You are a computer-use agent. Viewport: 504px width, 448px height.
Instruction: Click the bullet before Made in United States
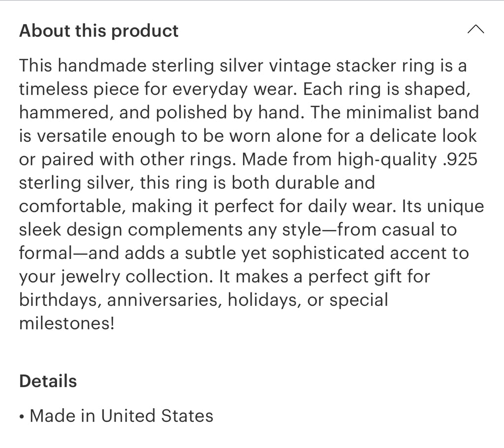pos(22,416)
